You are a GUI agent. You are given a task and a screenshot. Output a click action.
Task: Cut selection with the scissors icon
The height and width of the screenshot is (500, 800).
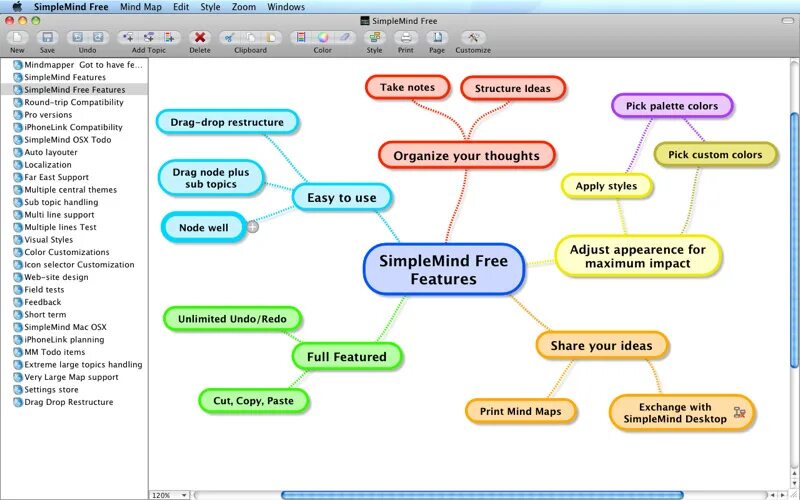pyautogui.click(x=230, y=37)
